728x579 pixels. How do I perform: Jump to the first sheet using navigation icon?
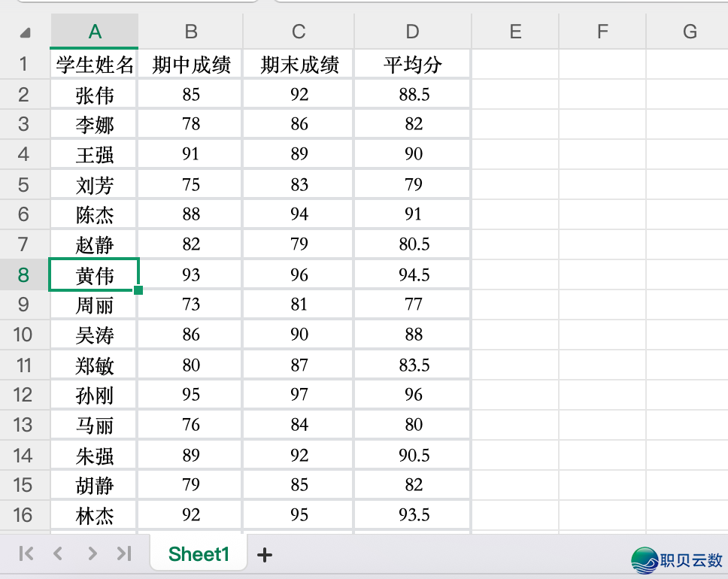click(x=25, y=553)
